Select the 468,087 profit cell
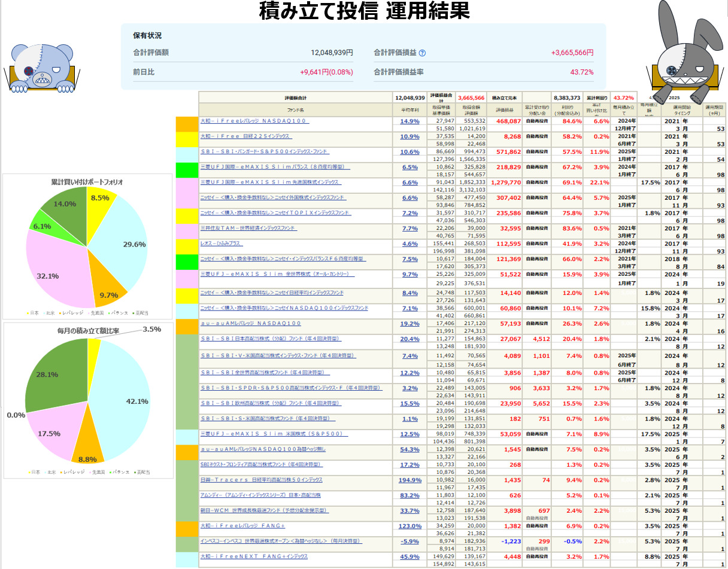Viewport: 728px width, 569px height. click(x=505, y=121)
